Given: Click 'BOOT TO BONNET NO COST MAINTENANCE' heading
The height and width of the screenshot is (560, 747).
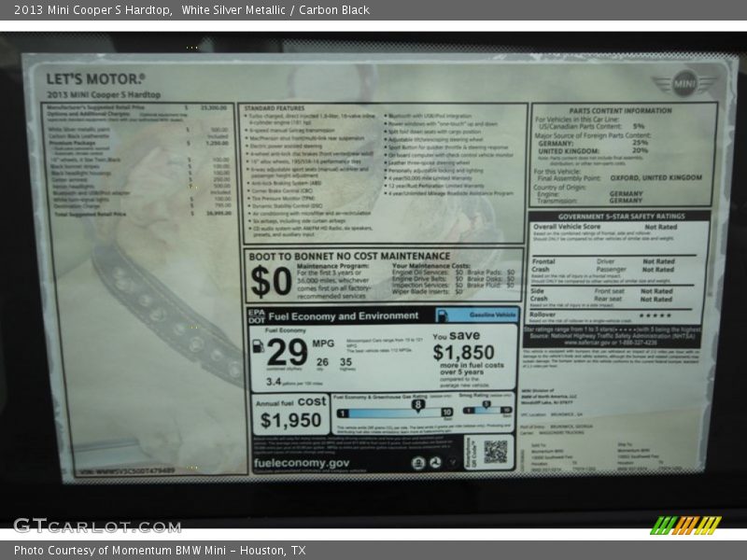Looking at the screenshot, I should coord(349,256).
